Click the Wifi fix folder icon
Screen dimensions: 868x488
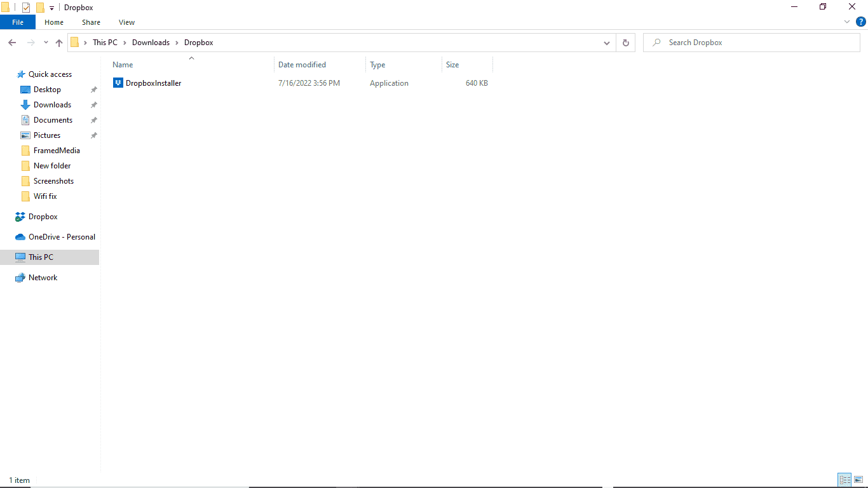pyautogui.click(x=25, y=196)
